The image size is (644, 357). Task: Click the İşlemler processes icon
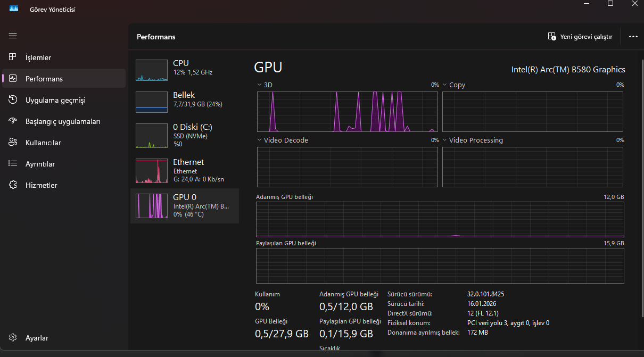click(13, 57)
